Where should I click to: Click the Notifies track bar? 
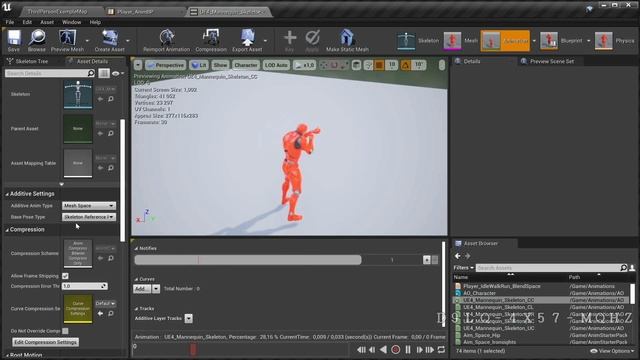click(x=248, y=260)
